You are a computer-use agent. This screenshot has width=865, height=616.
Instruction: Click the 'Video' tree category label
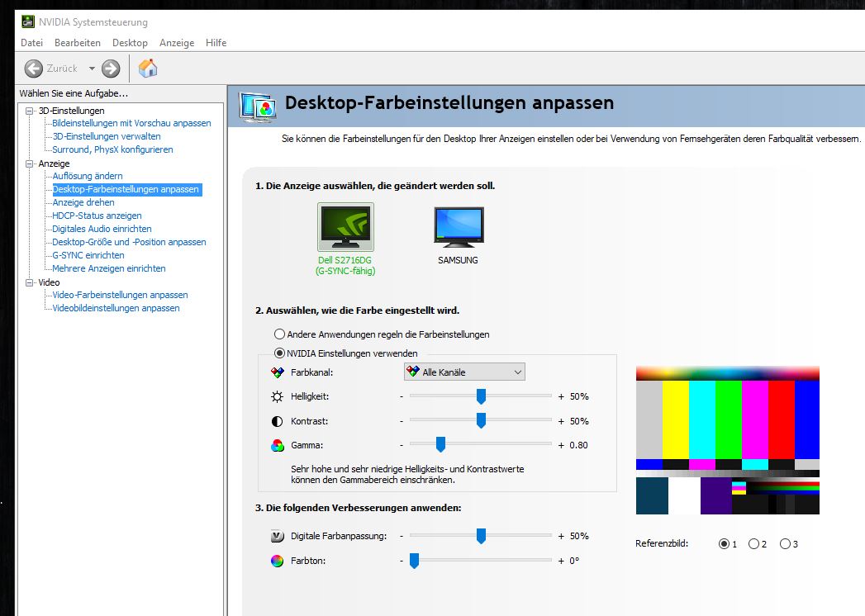coord(49,282)
